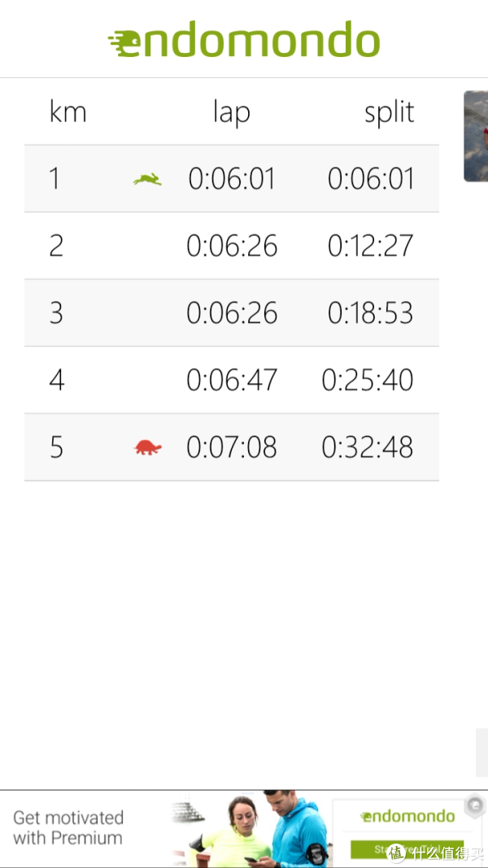Viewport: 488px width, 868px height.
Task: Select the km column header
Action: pyautogui.click(x=68, y=112)
